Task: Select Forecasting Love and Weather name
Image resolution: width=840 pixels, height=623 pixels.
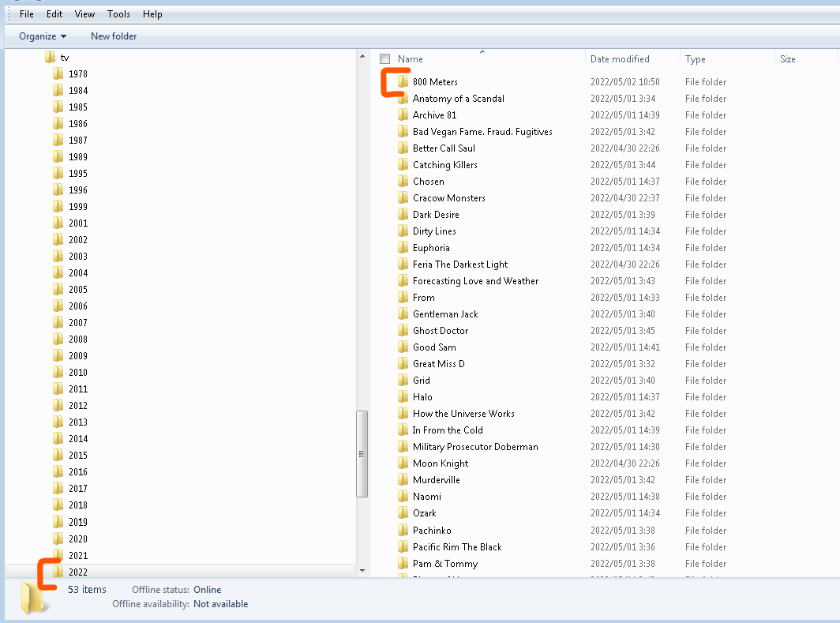Action: 475,280
